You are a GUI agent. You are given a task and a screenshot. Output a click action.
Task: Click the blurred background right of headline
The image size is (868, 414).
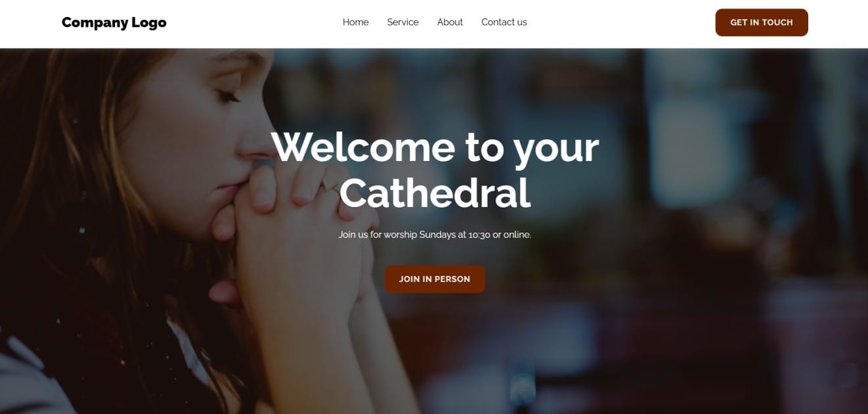click(x=722, y=164)
